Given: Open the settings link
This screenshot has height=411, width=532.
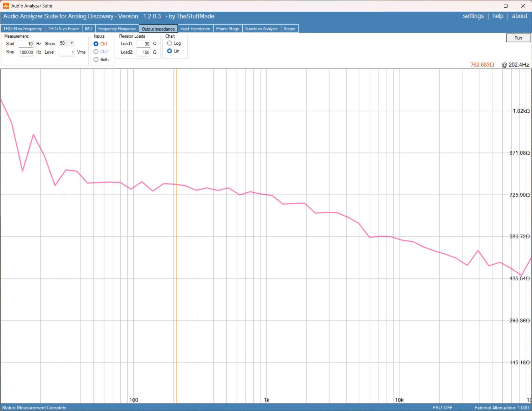Looking at the screenshot, I should pos(473,16).
